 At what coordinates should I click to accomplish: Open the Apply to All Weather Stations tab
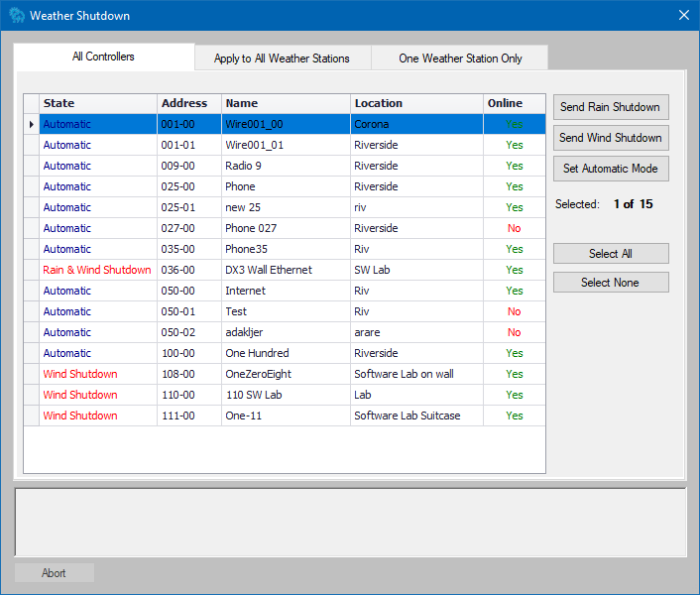pyautogui.click(x=282, y=59)
